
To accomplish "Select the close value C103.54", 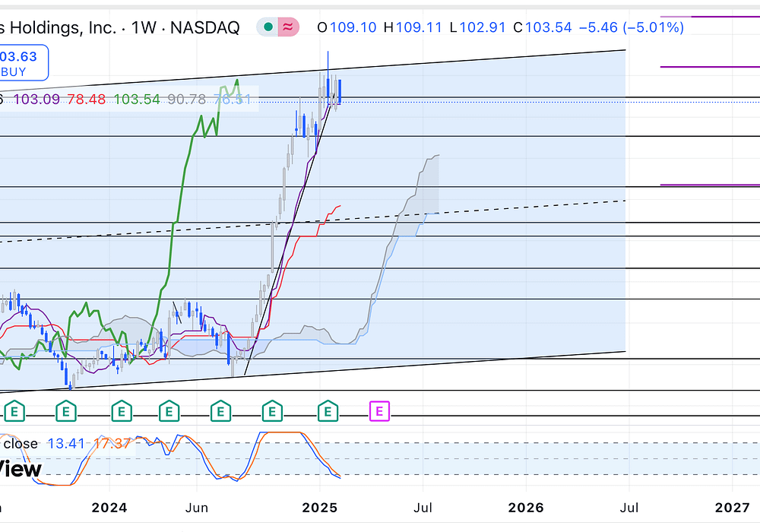I will (x=543, y=27).
